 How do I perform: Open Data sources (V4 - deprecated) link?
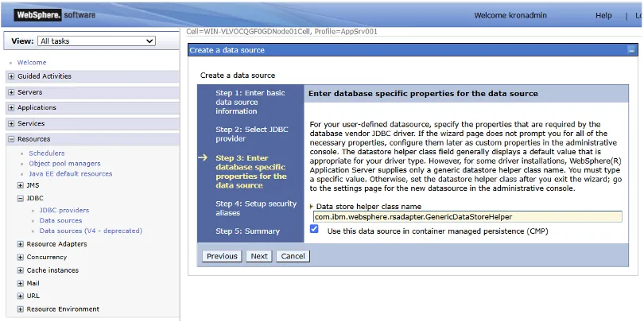tap(91, 231)
